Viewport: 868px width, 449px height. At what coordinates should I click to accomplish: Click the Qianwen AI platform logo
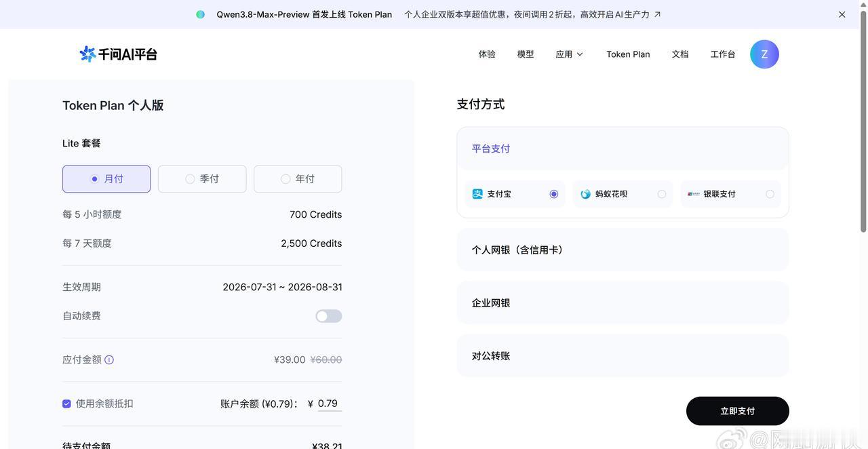tap(118, 54)
